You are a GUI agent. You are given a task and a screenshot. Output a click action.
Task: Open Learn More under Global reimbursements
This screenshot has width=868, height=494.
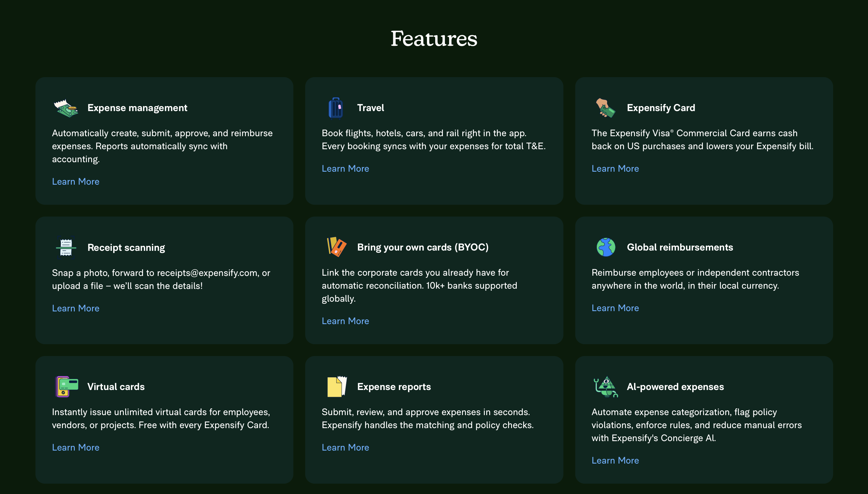click(x=615, y=308)
